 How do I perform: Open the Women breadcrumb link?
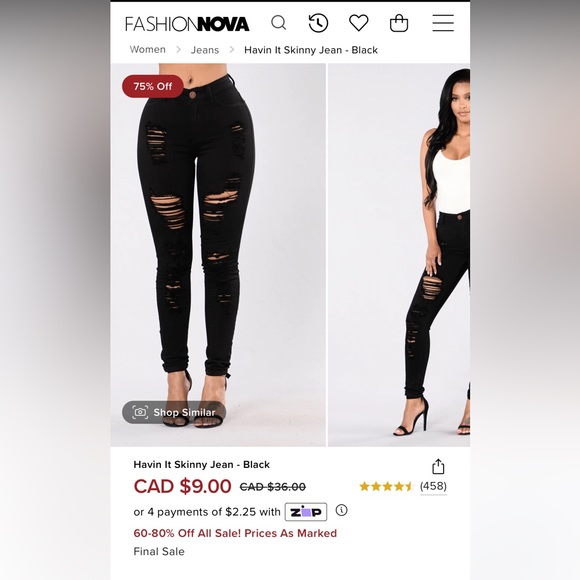point(148,50)
